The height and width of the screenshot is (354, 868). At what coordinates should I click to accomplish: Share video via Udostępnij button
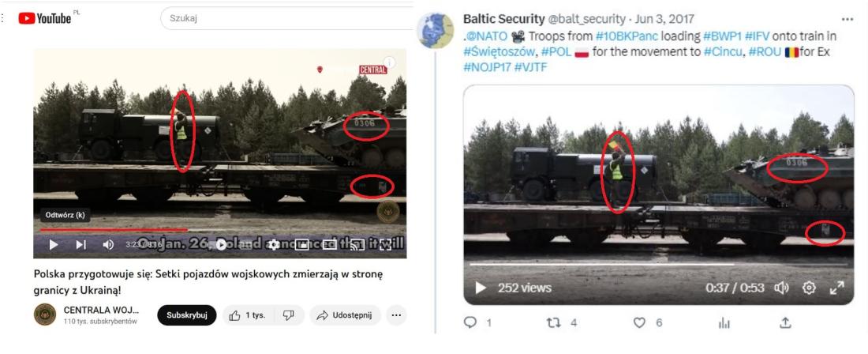click(345, 315)
